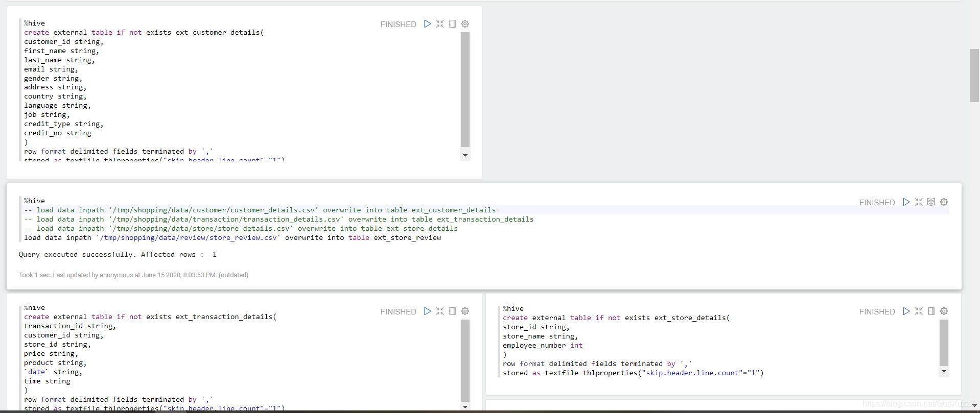Open settings gear of ext_customer_details paragraph

point(465,24)
